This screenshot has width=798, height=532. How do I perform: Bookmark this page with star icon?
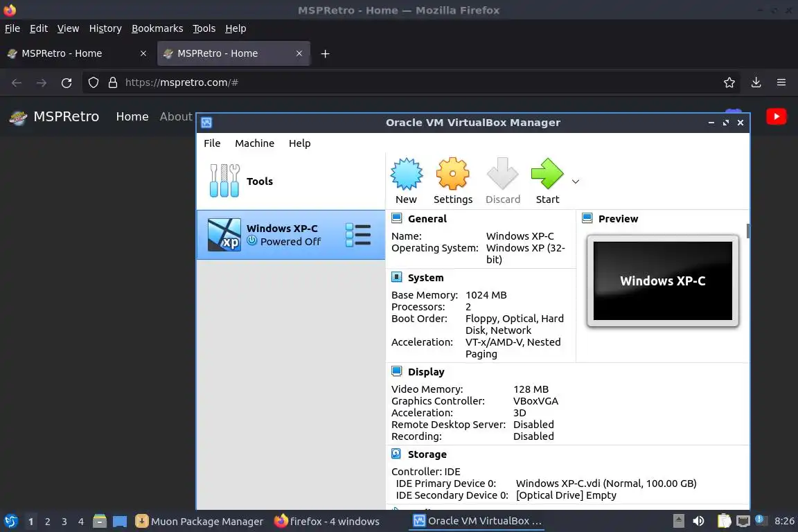[729, 82]
